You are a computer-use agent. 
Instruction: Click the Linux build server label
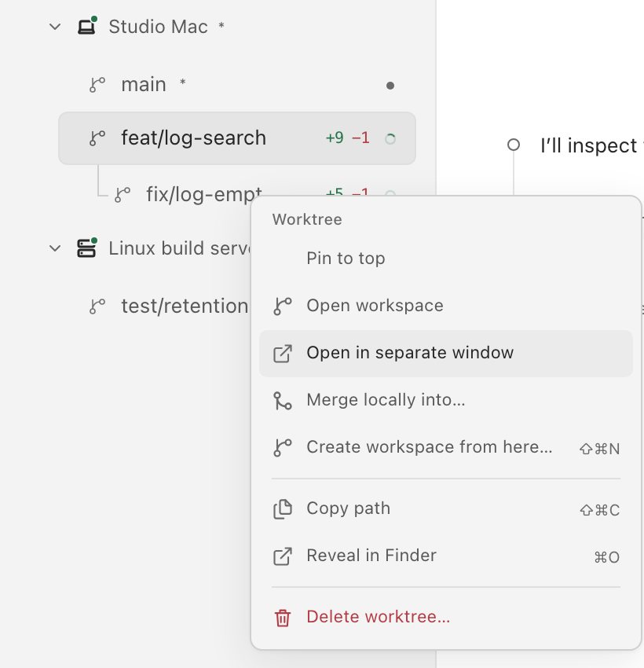tap(180, 248)
